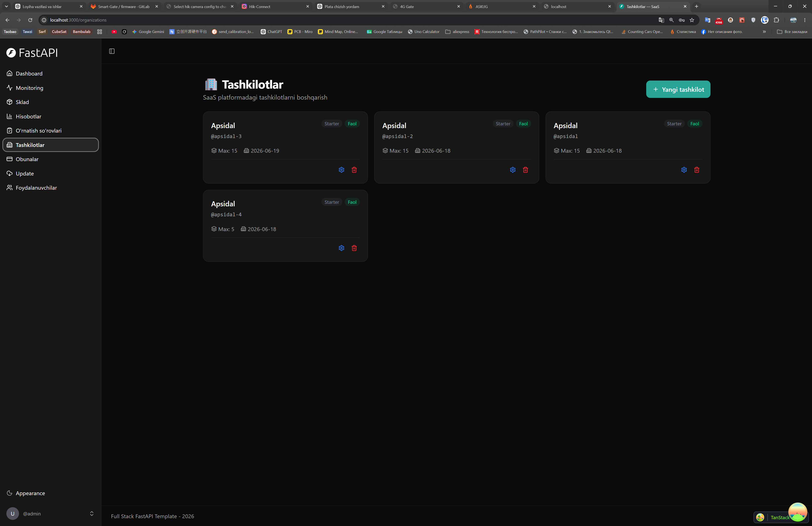
Task: Open settings for the apsidal-3 organization
Action: point(341,170)
